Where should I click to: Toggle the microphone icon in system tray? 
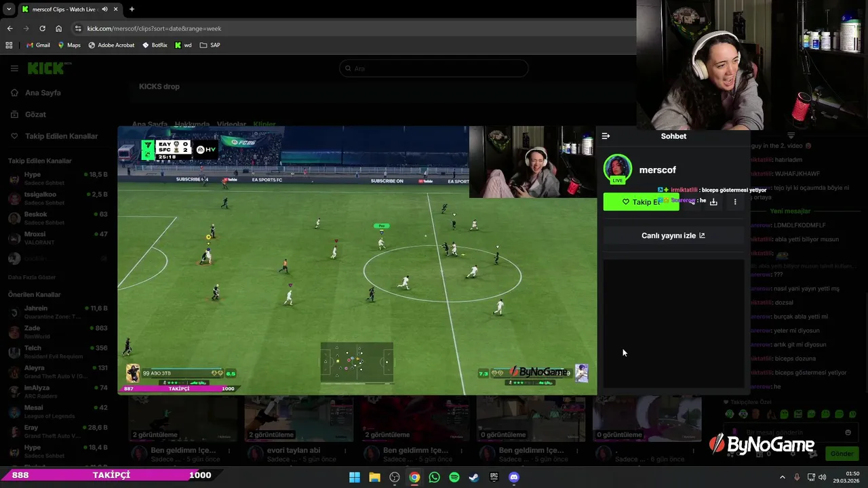pyautogui.click(x=797, y=477)
